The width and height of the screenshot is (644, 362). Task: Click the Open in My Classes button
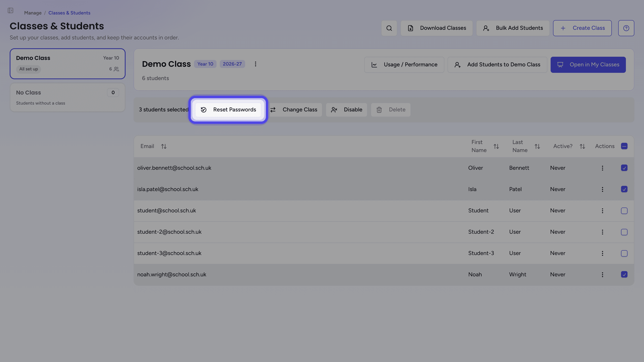pos(588,65)
